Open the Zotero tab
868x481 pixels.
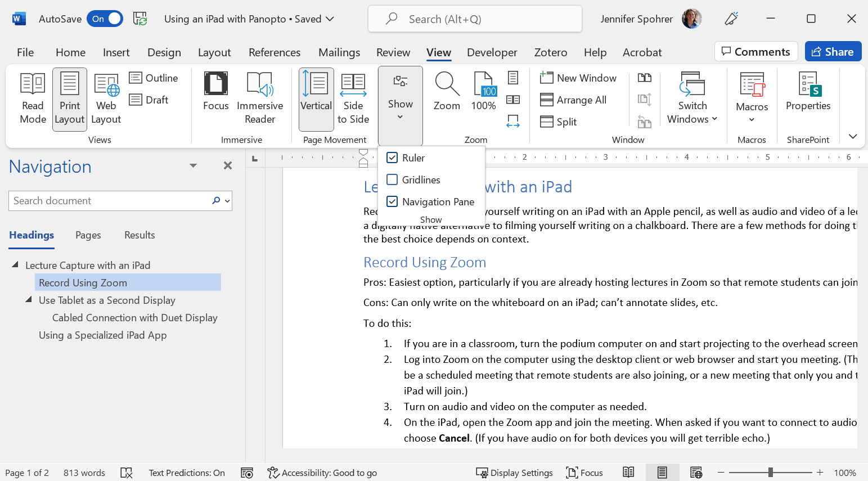point(551,52)
